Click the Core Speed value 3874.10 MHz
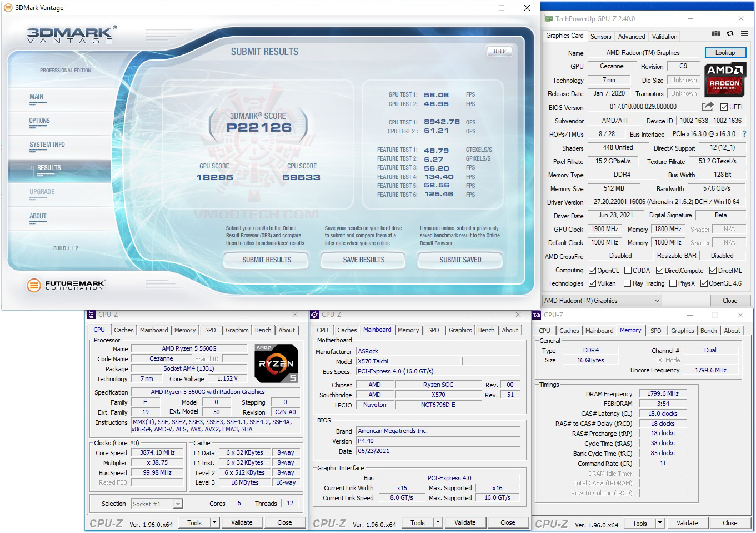The image size is (756, 533). coord(157,452)
